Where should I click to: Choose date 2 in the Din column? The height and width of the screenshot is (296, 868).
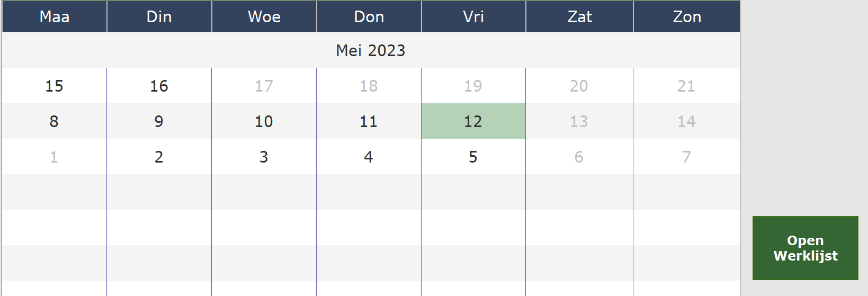tap(159, 157)
